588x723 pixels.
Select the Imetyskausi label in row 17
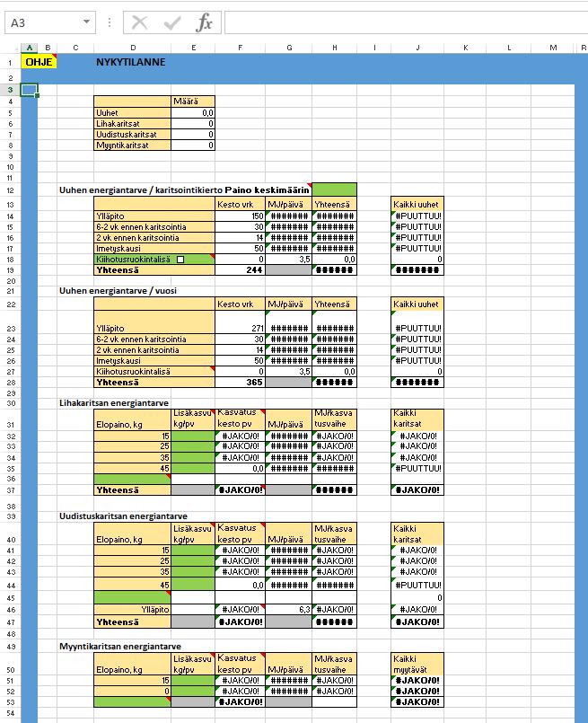(154, 249)
